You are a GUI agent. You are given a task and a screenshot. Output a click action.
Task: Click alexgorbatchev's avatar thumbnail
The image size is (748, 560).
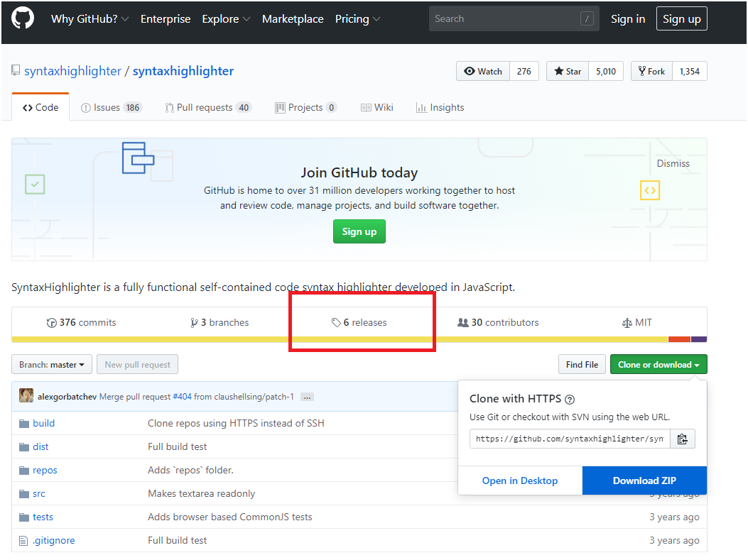point(26,395)
